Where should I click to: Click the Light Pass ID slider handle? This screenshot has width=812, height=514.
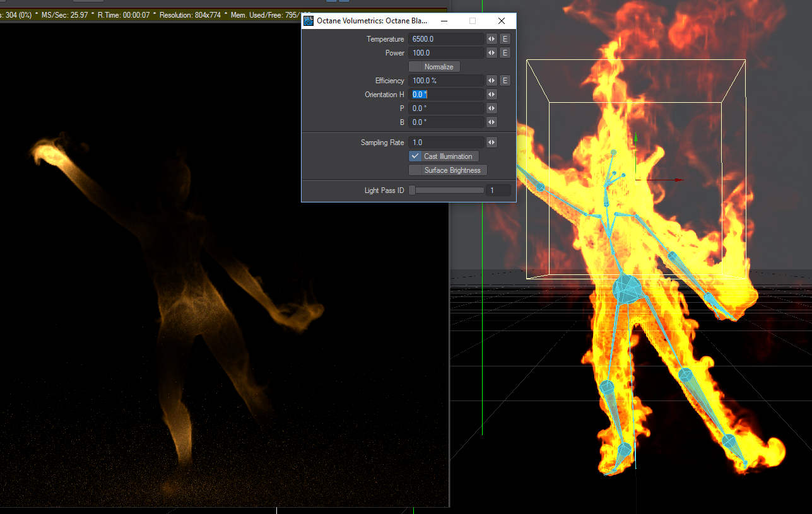[x=412, y=190]
